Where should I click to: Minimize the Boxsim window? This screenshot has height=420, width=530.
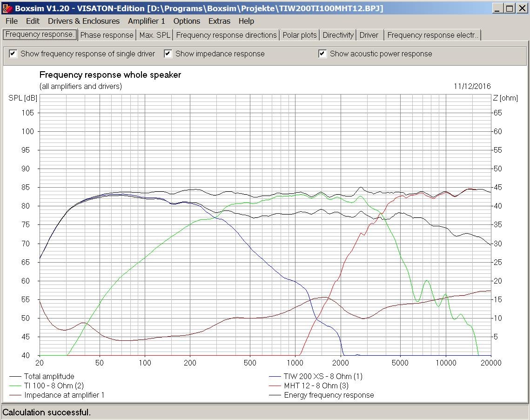[497, 8]
